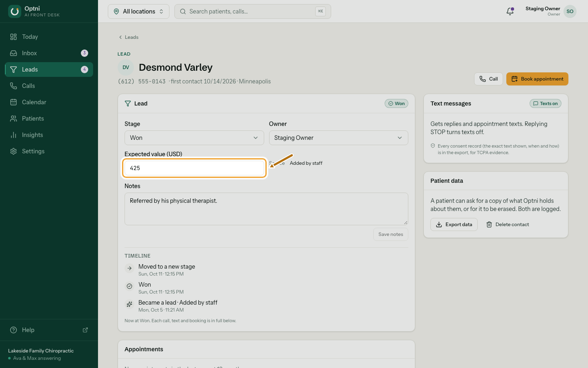Open the All locations selector
Image resolution: width=588 pixels, height=368 pixels.
pos(138,11)
